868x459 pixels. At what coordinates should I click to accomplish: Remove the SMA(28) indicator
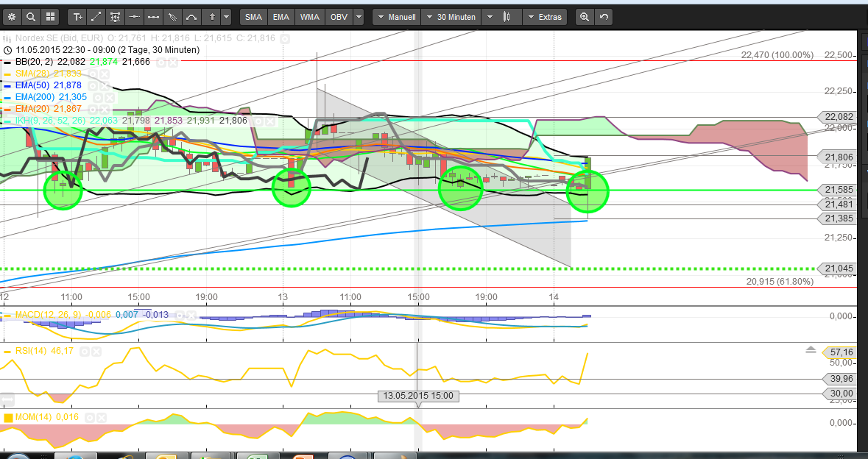pyautogui.click(x=105, y=74)
